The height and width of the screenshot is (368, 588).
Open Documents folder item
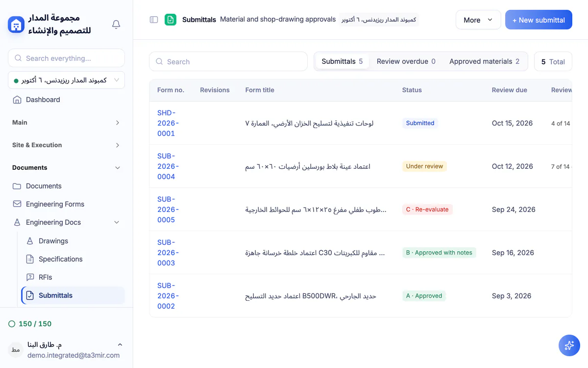tap(66, 186)
